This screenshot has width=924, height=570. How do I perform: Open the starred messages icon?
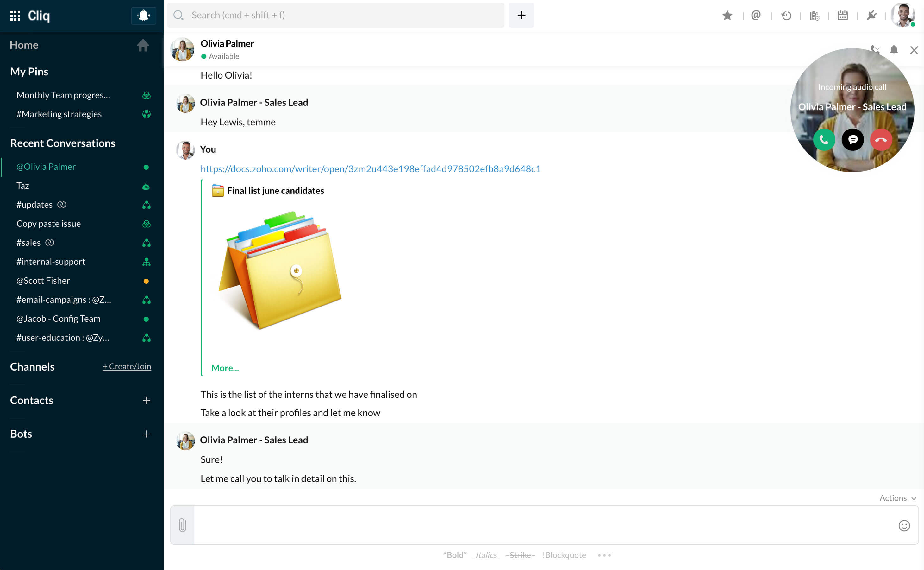[x=727, y=16]
